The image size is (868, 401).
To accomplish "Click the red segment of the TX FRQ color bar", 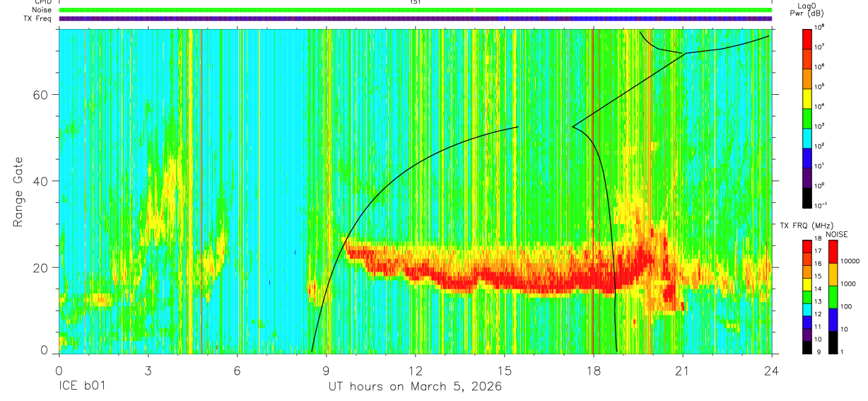I will [x=807, y=245].
